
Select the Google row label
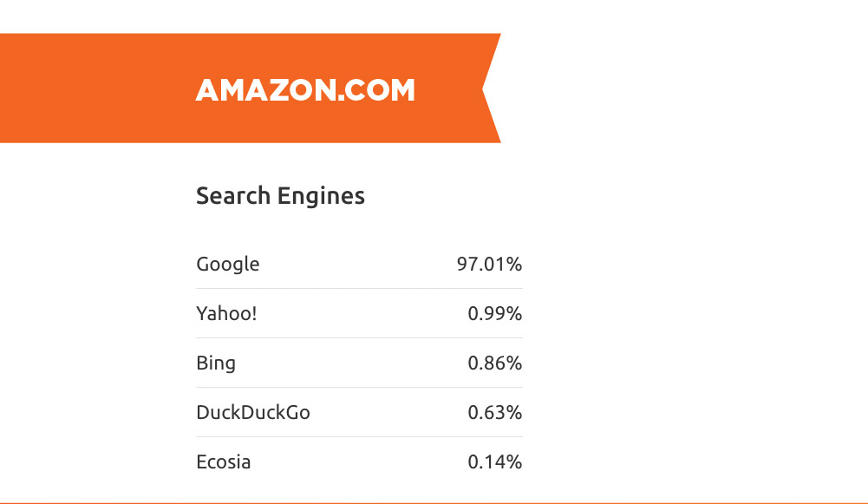click(227, 265)
